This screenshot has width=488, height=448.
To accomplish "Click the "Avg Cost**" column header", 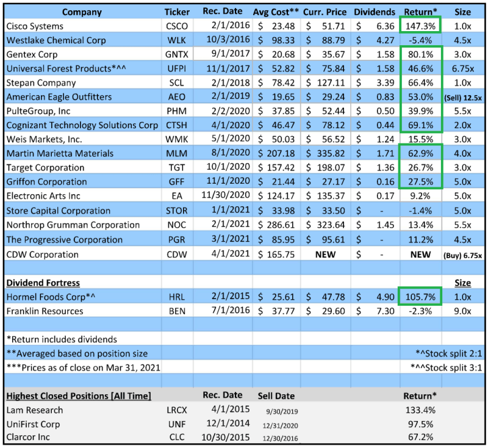I will coord(276,12).
